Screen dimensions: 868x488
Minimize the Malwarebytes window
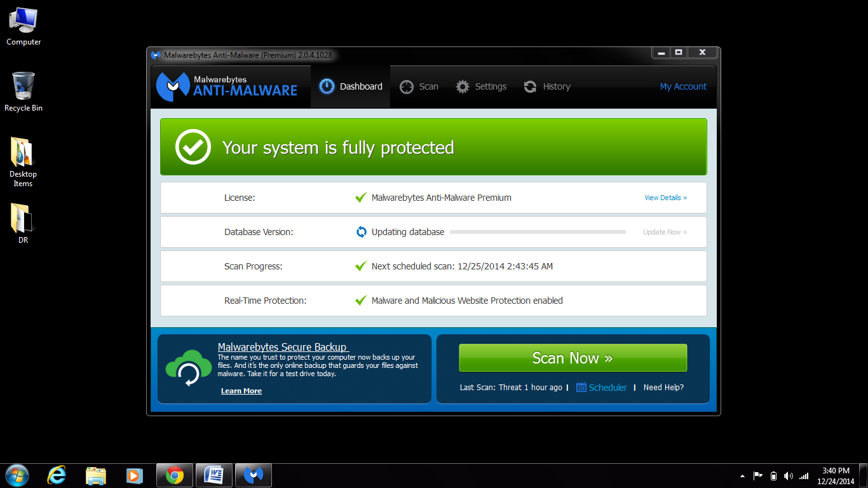pos(661,53)
